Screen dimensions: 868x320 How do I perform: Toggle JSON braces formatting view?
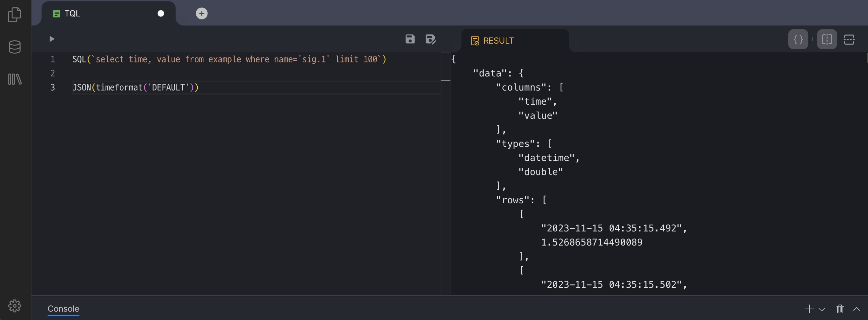(x=798, y=40)
